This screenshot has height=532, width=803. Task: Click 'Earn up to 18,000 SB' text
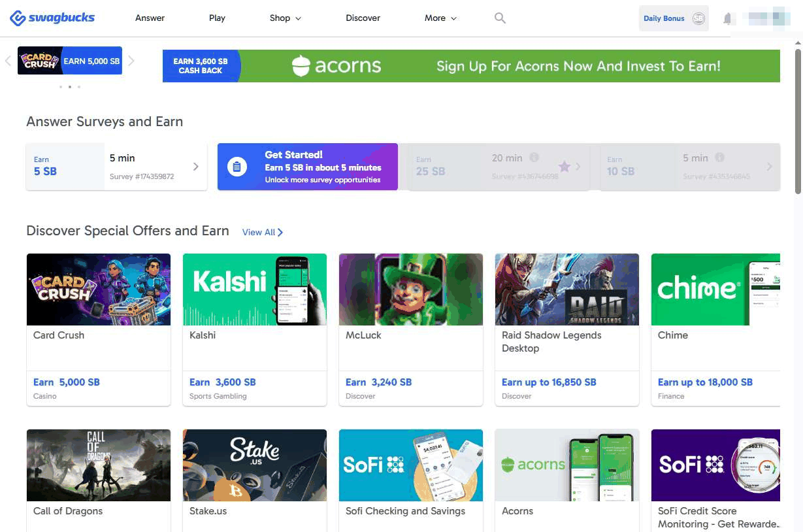point(706,382)
